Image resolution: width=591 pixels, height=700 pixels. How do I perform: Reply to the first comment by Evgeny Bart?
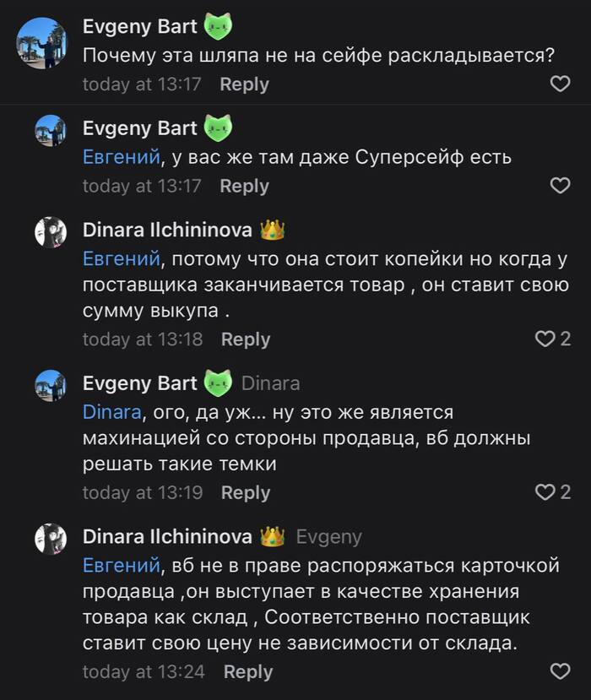tap(244, 84)
